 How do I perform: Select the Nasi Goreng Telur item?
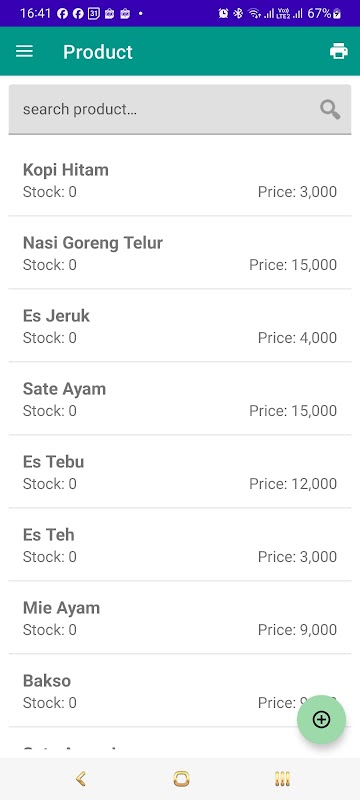pos(180,253)
